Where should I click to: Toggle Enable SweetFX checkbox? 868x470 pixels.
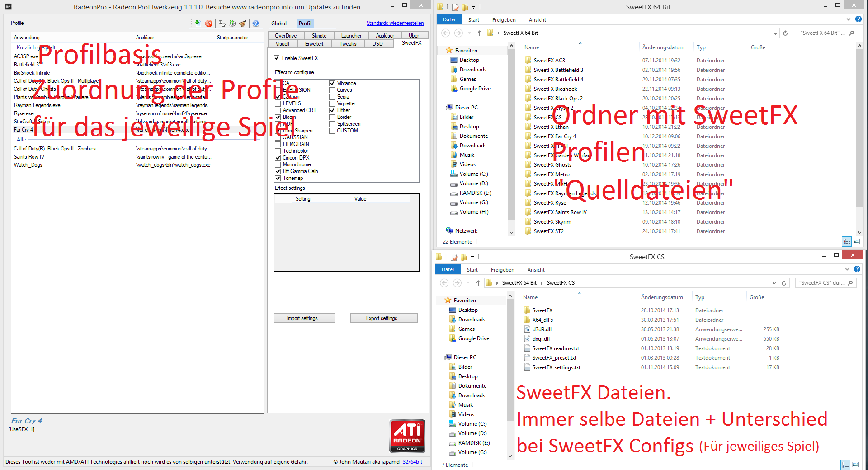point(277,58)
